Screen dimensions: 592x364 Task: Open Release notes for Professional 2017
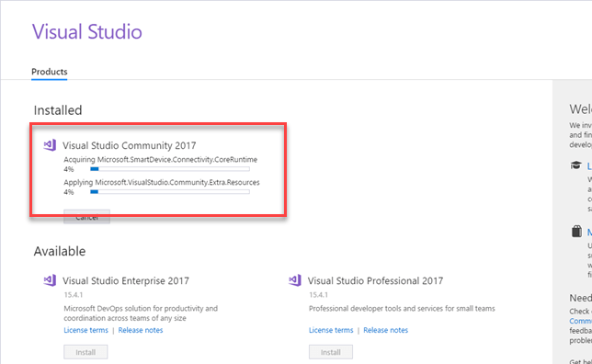click(385, 330)
